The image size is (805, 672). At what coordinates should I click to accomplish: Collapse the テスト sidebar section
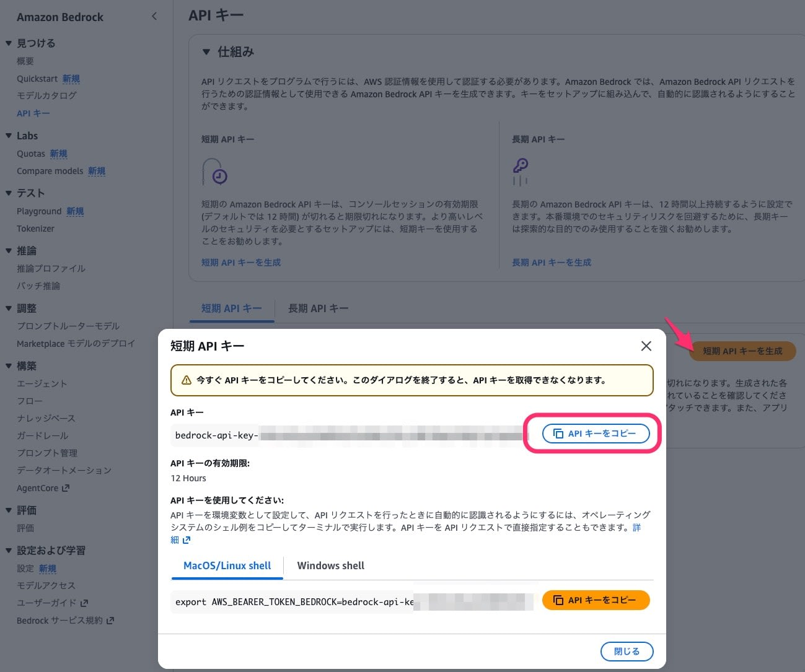[9, 193]
